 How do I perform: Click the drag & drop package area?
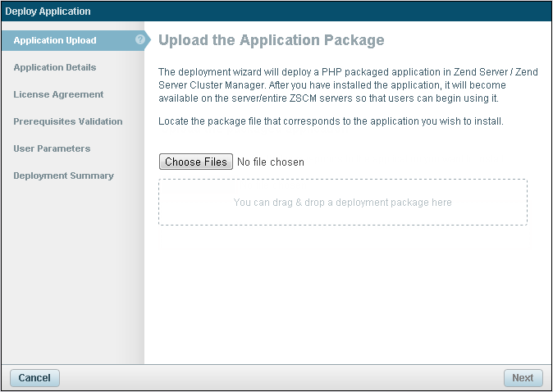click(x=342, y=203)
